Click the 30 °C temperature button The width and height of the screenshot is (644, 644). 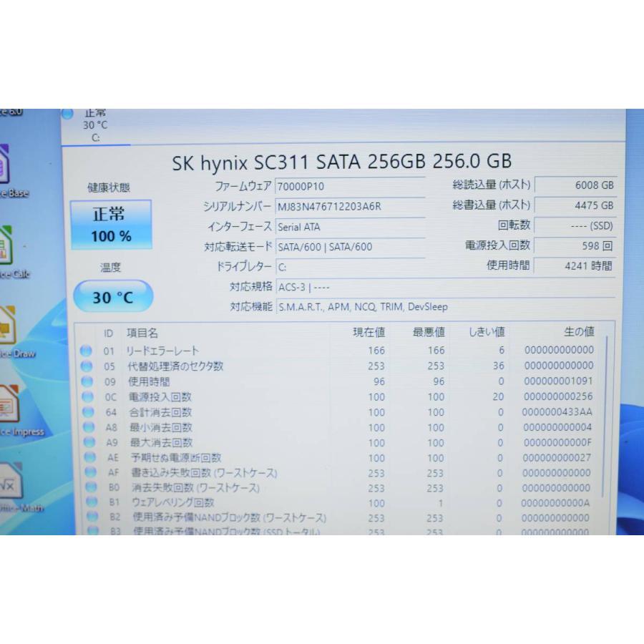click(x=113, y=297)
